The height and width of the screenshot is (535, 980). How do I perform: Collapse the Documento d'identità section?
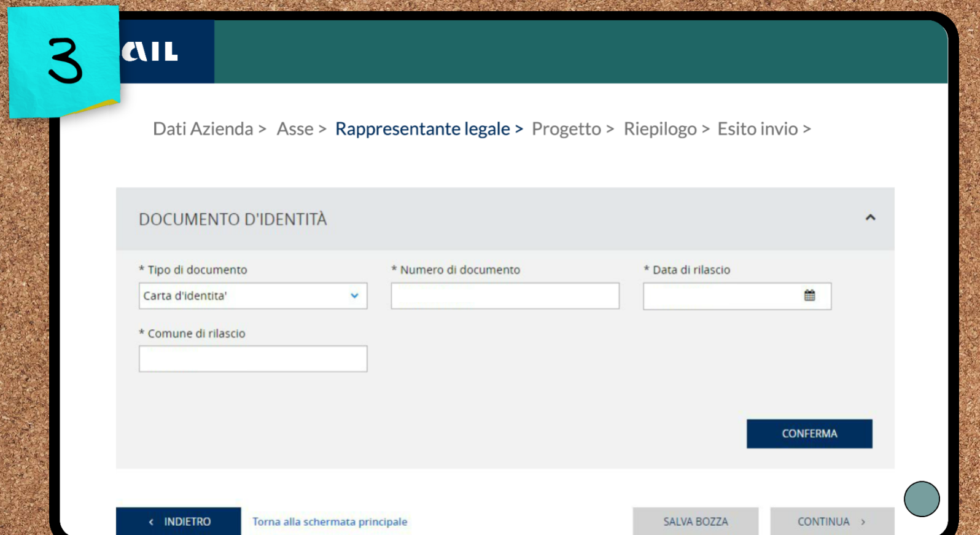(870, 217)
